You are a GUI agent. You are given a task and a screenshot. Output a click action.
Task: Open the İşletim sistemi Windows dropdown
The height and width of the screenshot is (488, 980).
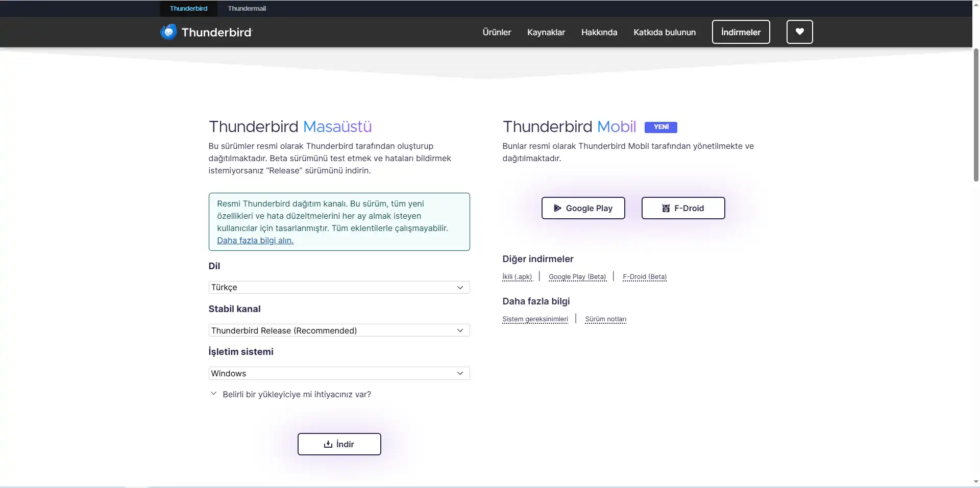(339, 373)
